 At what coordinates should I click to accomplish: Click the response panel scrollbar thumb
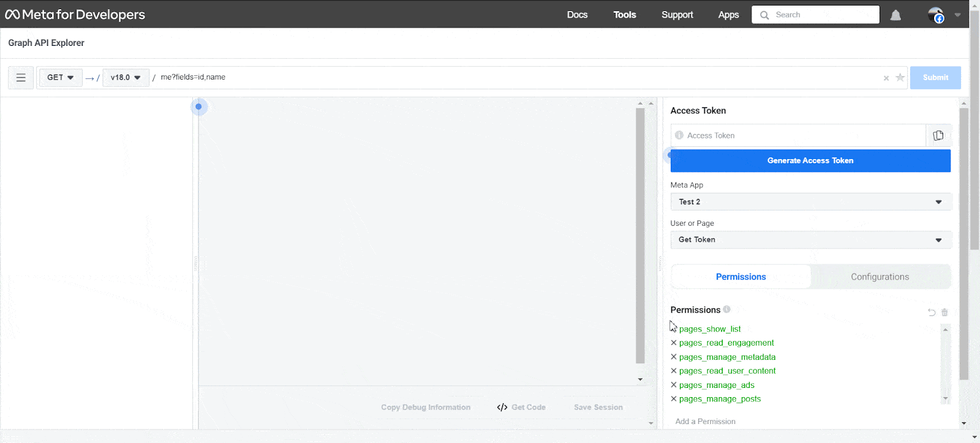pos(640,236)
